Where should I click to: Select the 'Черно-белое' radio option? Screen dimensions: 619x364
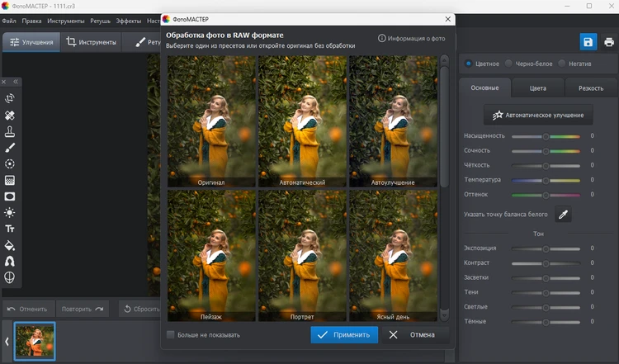509,64
